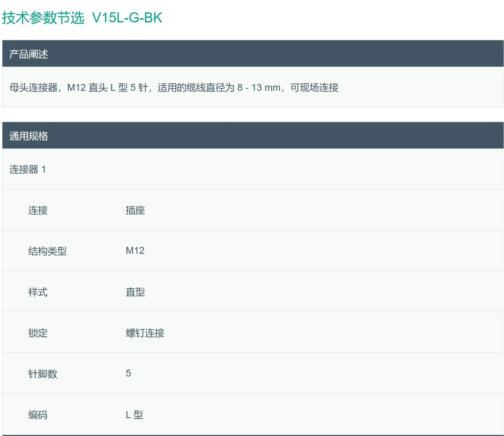Click the 结构类型 label
504x436 pixels.
[47, 251]
